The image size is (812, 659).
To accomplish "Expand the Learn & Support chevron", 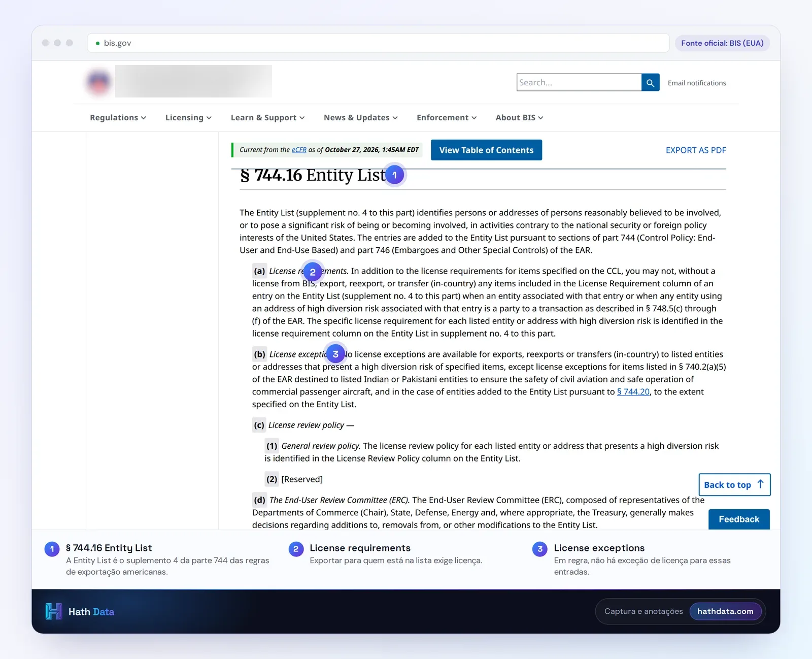I will [x=302, y=118].
